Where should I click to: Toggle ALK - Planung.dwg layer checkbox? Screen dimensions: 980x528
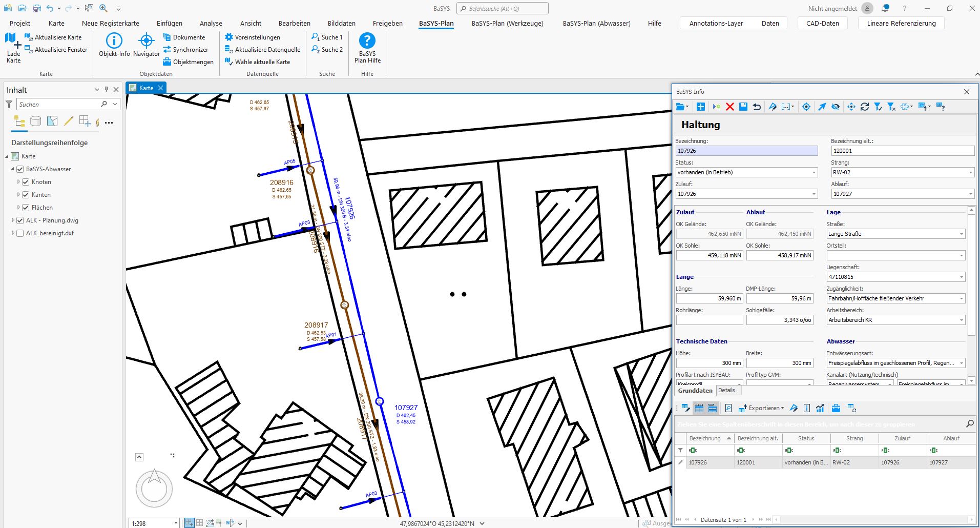coord(20,220)
